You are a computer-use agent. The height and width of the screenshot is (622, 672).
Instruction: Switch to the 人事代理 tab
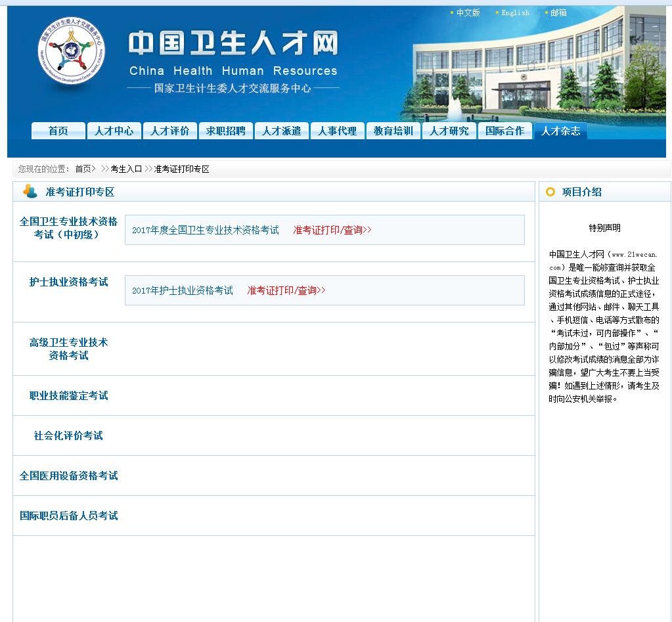pyautogui.click(x=337, y=131)
